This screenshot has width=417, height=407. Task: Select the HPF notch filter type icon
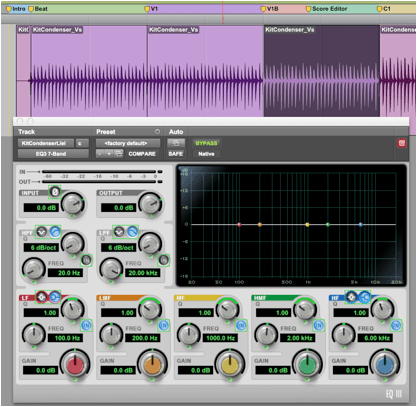click(42, 232)
